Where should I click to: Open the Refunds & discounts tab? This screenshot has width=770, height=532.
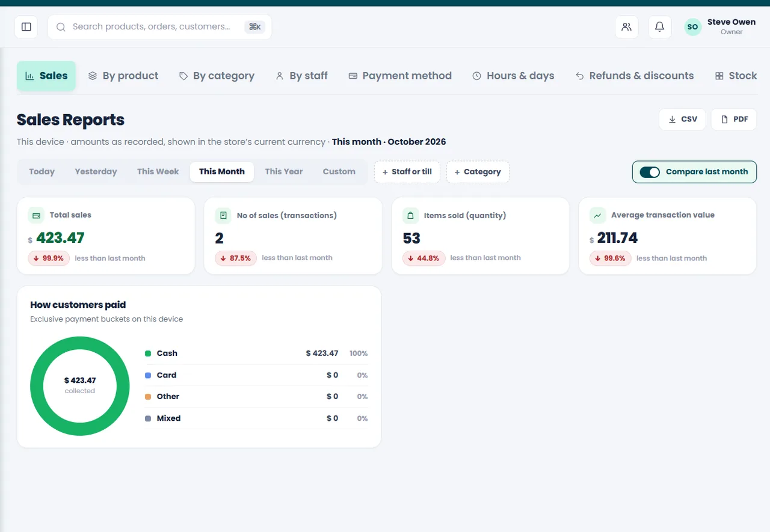pos(635,76)
